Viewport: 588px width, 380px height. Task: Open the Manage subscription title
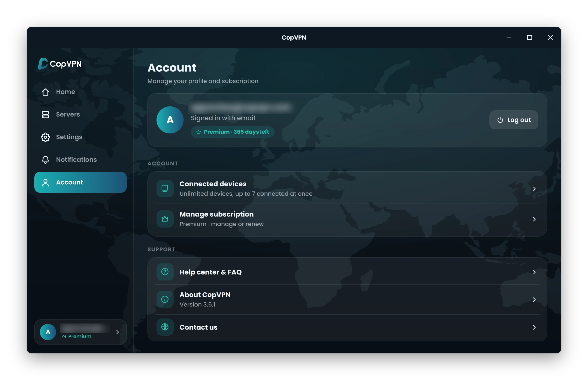(216, 214)
